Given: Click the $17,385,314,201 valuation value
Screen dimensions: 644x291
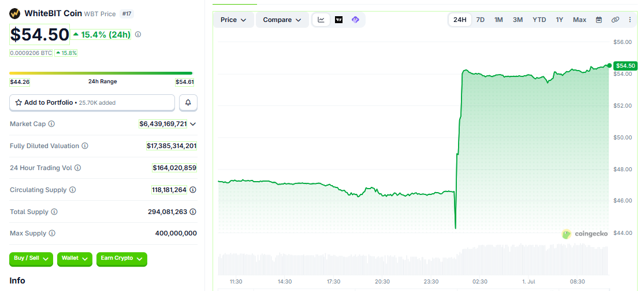Looking at the screenshot, I should (x=172, y=146).
